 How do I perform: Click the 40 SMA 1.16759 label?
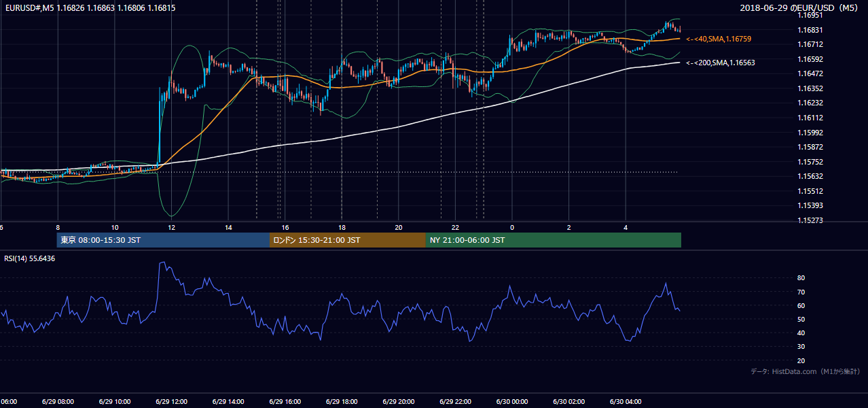coord(719,39)
